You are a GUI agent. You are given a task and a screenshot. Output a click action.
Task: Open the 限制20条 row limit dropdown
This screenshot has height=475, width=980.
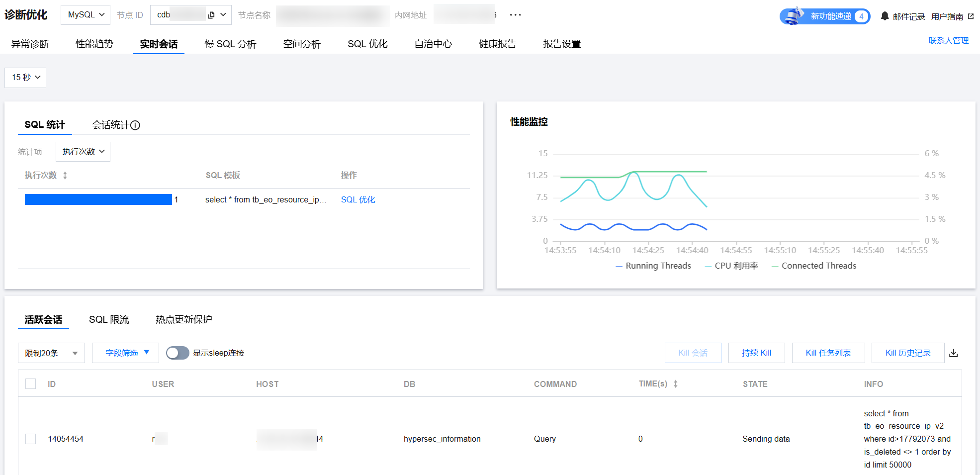point(51,353)
